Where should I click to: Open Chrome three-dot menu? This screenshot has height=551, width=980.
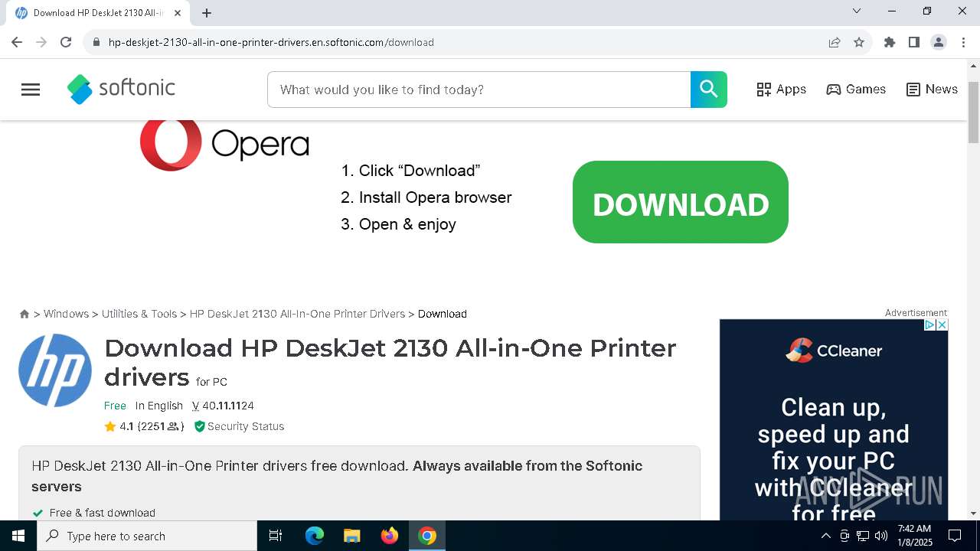pyautogui.click(x=962, y=42)
